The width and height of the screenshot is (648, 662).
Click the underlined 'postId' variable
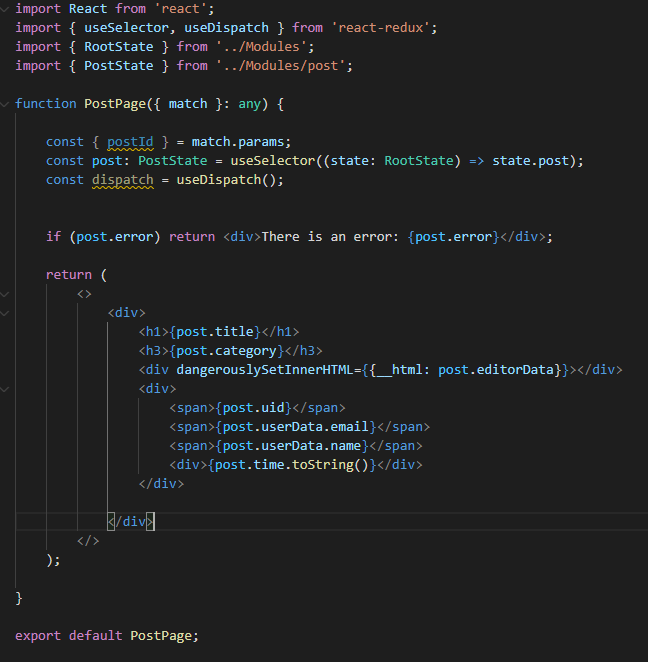(x=130, y=142)
